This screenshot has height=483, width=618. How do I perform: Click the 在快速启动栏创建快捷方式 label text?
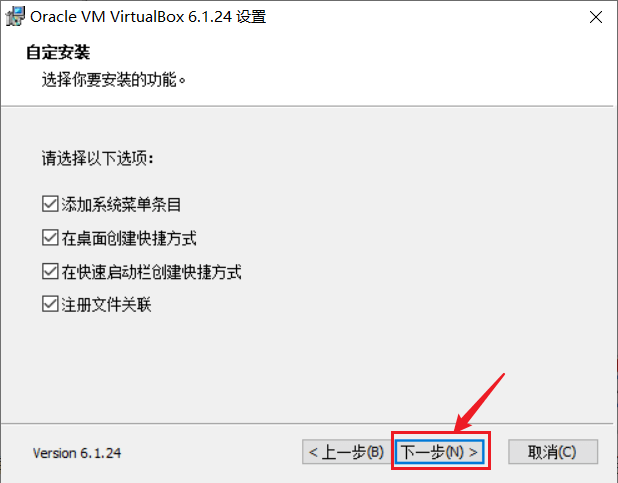coord(151,272)
